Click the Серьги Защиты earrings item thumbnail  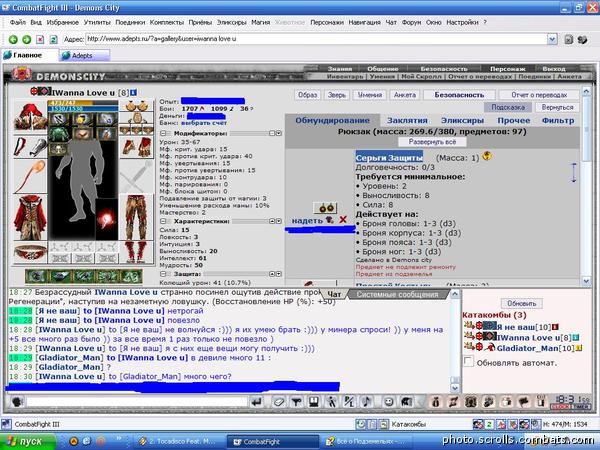pyautogui.click(x=325, y=208)
